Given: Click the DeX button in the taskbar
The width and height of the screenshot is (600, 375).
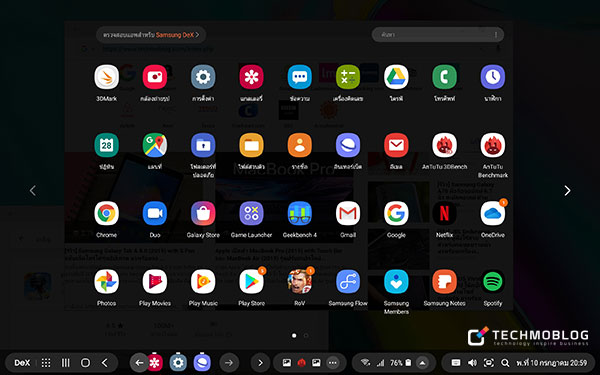Looking at the screenshot, I should [22, 363].
